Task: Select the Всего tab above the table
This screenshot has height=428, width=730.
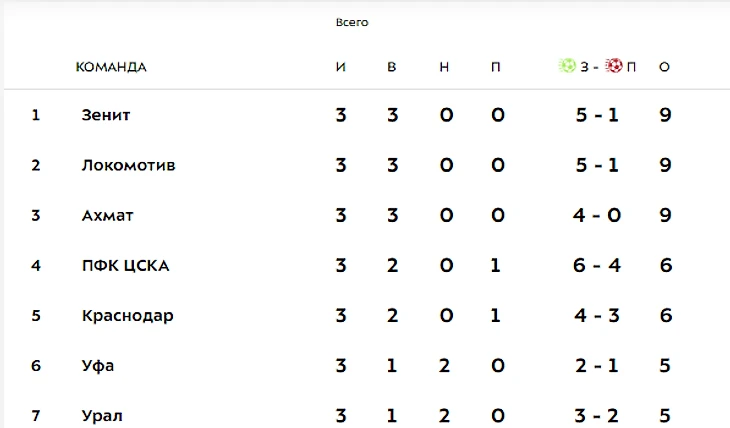Action: (352, 22)
